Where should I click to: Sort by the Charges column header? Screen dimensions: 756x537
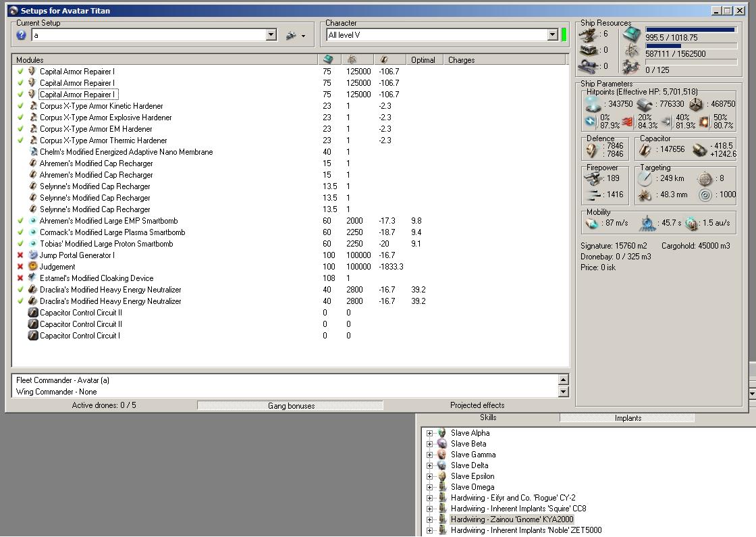click(x=504, y=60)
